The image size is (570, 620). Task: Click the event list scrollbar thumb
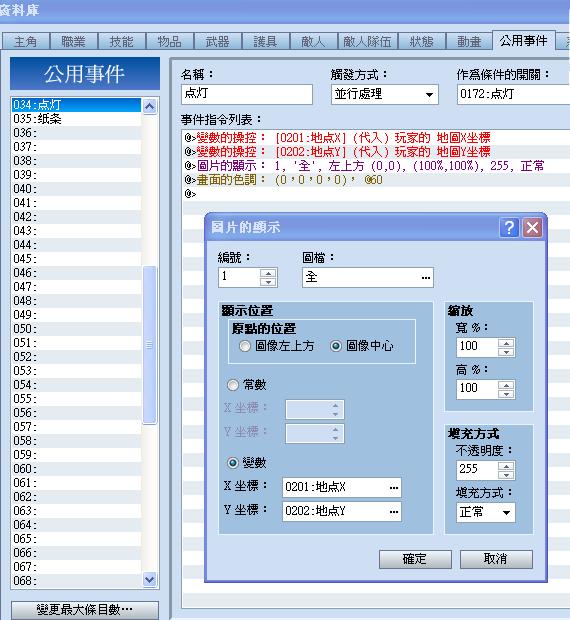(x=149, y=345)
